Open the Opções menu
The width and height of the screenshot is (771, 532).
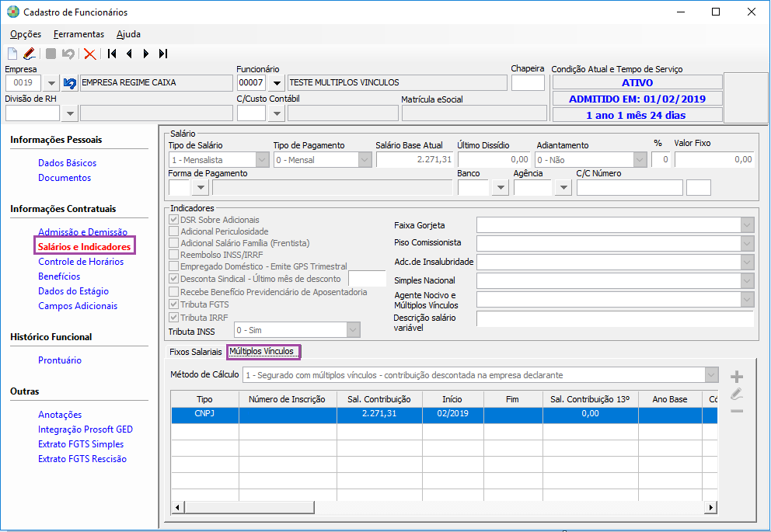[x=26, y=34]
